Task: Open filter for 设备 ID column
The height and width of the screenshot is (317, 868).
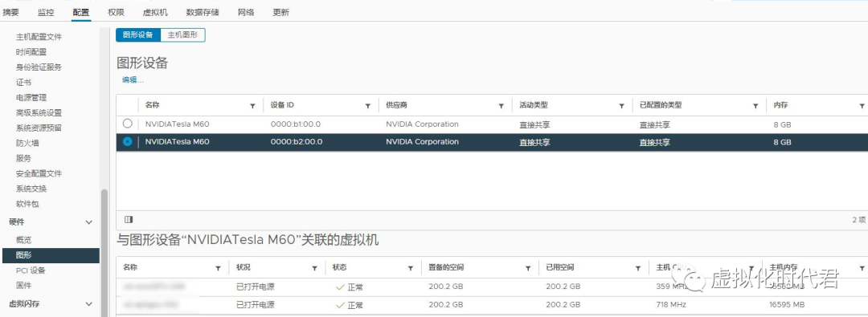Action: point(367,106)
